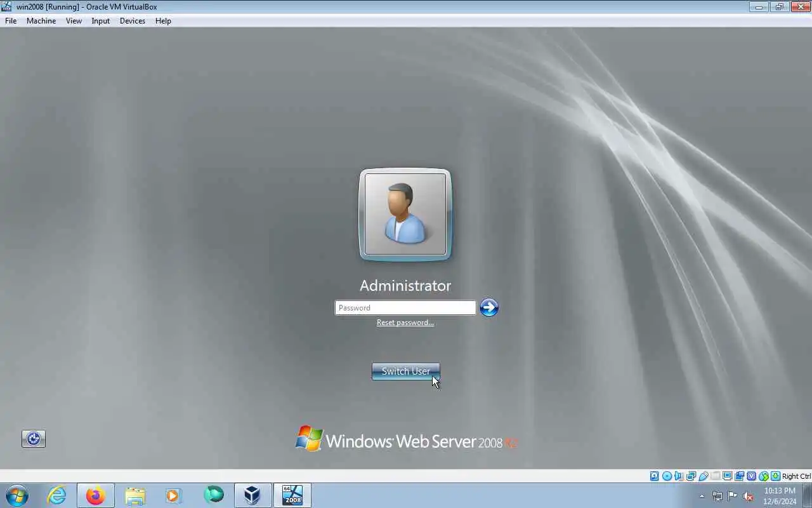Open the Help menu
The height and width of the screenshot is (508, 812).
pyautogui.click(x=163, y=21)
